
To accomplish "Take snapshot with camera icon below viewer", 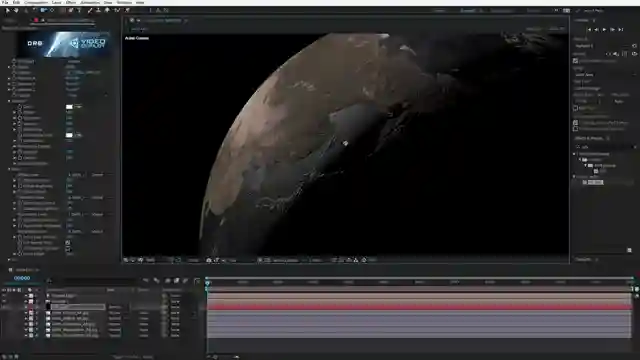I will point(209,260).
